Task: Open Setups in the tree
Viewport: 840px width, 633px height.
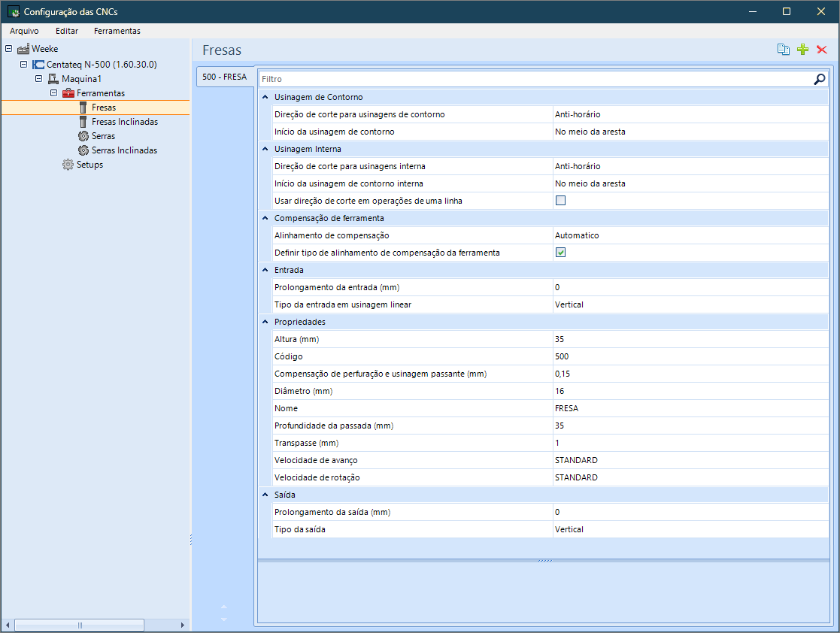Action: pos(89,165)
